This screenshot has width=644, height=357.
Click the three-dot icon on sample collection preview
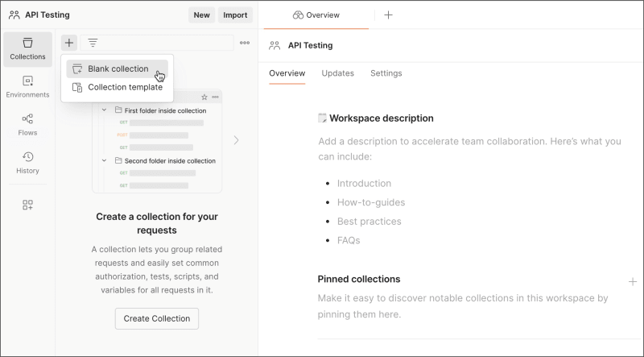click(215, 97)
